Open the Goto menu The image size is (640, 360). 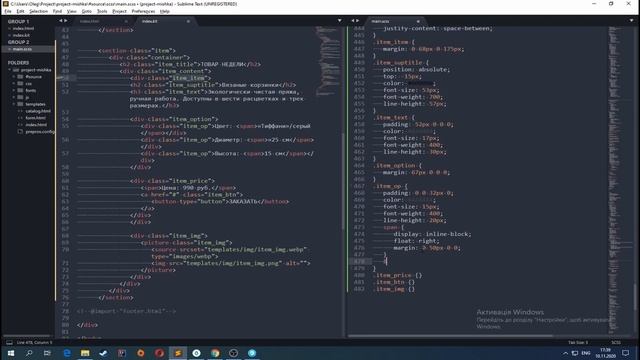[x=87, y=11]
